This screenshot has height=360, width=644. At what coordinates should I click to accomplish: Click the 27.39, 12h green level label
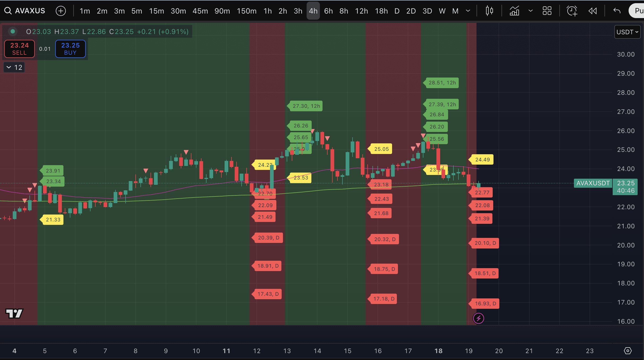[x=441, y=104]
